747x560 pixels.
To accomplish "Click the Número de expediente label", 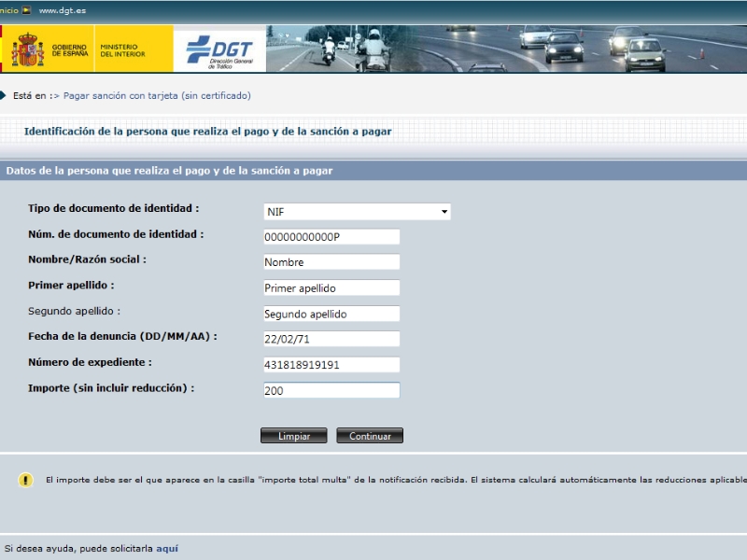I will 90,362.
